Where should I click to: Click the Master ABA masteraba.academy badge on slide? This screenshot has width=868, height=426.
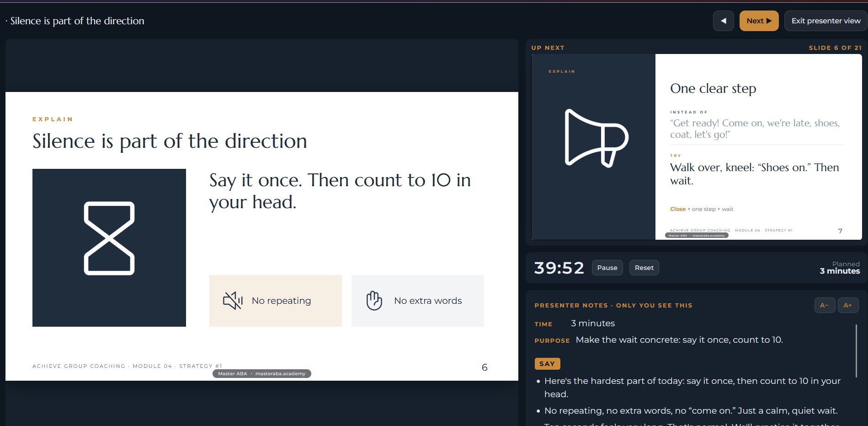[x=262, y=374]
